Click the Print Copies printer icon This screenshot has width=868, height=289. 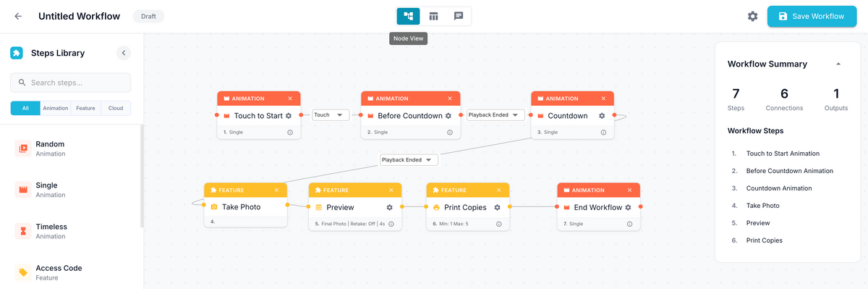click(436, 207)
